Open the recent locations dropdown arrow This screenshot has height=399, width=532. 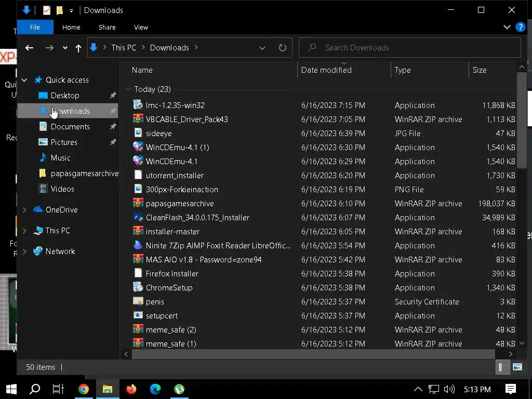tap(65, 48)
